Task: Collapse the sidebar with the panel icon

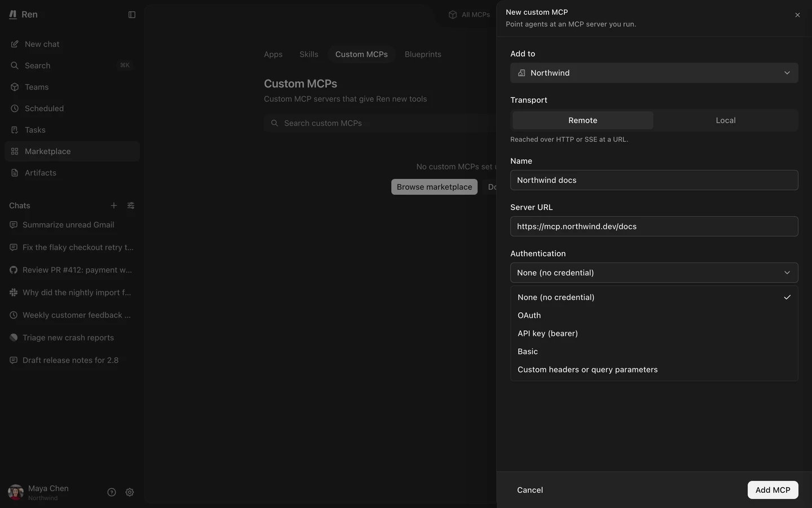Action: pos(132,15)
